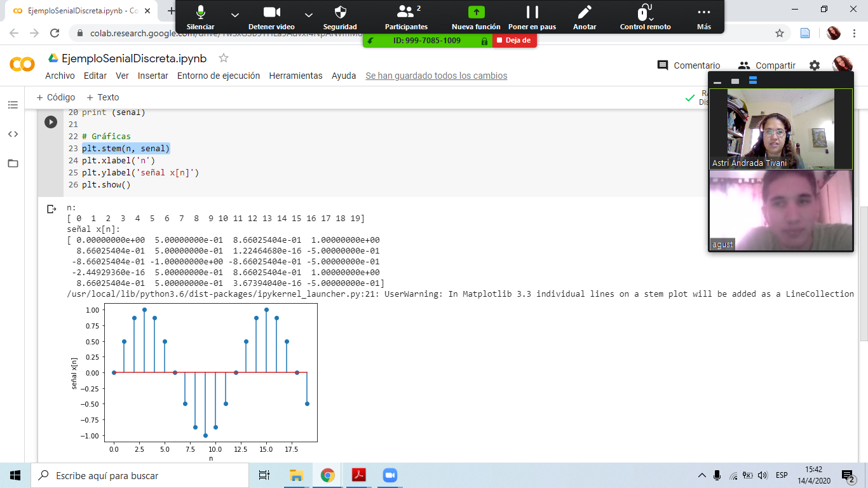
Task: Expand audio options arrow next to Silenciar
Action: click(x=235, y=15)
